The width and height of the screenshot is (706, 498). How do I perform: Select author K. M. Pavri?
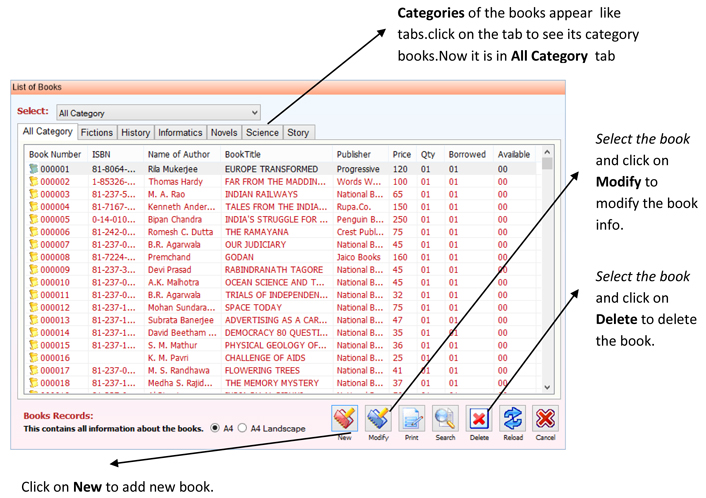click(168, 358)
